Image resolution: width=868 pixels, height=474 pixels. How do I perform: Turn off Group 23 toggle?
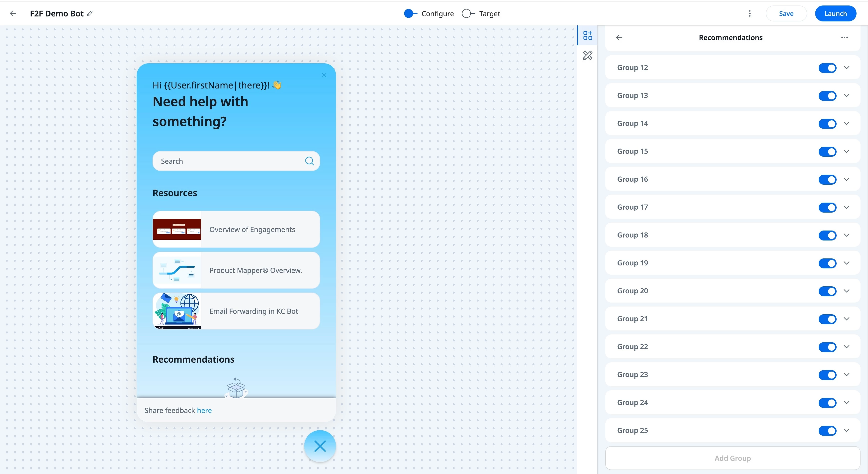click(x=828, y=375)
